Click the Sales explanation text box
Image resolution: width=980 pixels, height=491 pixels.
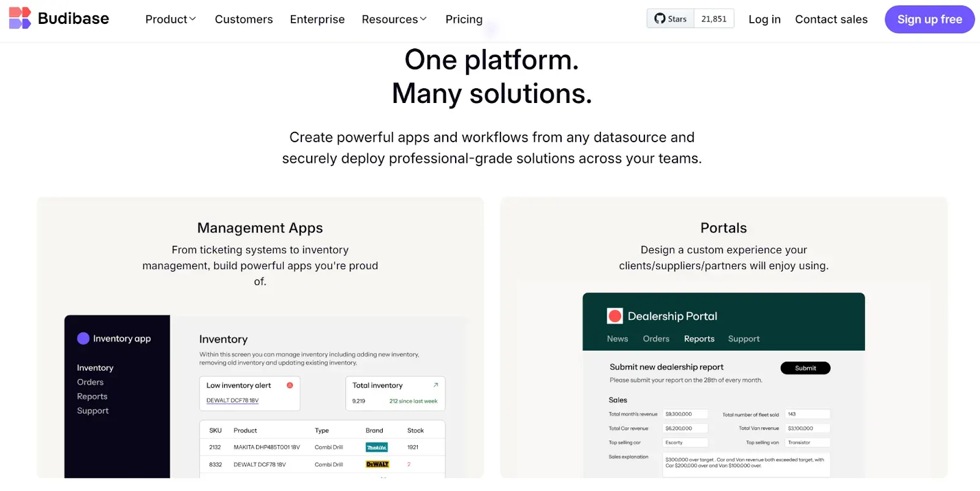(x=747, y=464)
